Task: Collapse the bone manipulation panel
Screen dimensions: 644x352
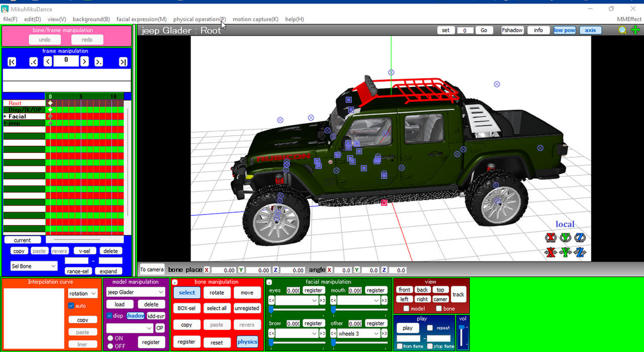Action: [x=175, y=282]
